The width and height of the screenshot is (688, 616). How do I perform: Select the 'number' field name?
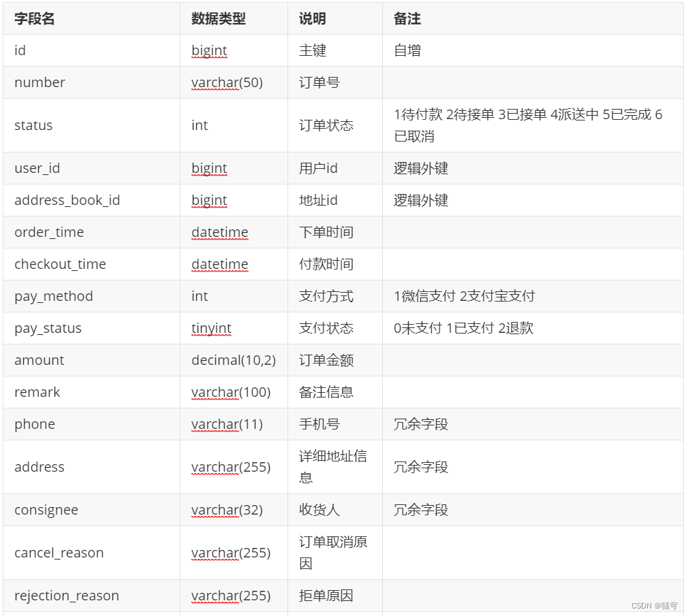(40, 82)
